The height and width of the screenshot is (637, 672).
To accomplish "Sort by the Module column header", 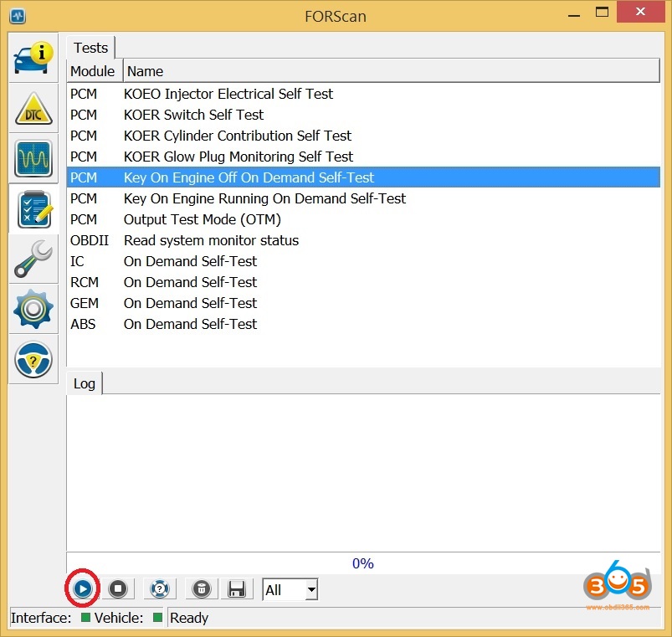I will [x=95, y=71].
